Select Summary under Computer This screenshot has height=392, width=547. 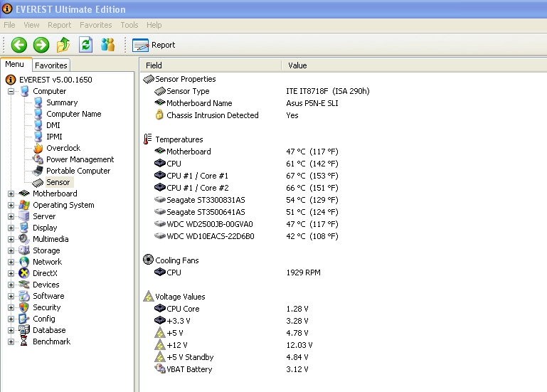click(62, 102)
